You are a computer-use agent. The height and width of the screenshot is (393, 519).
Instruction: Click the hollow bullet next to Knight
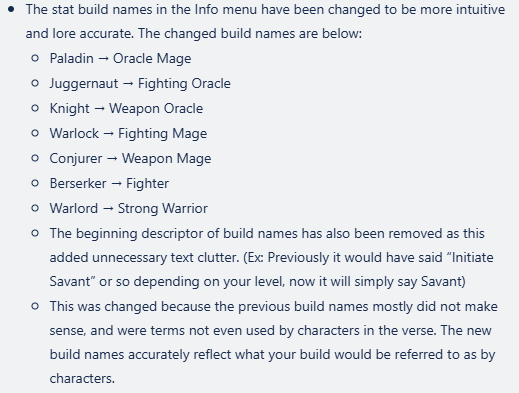(35, 108)
